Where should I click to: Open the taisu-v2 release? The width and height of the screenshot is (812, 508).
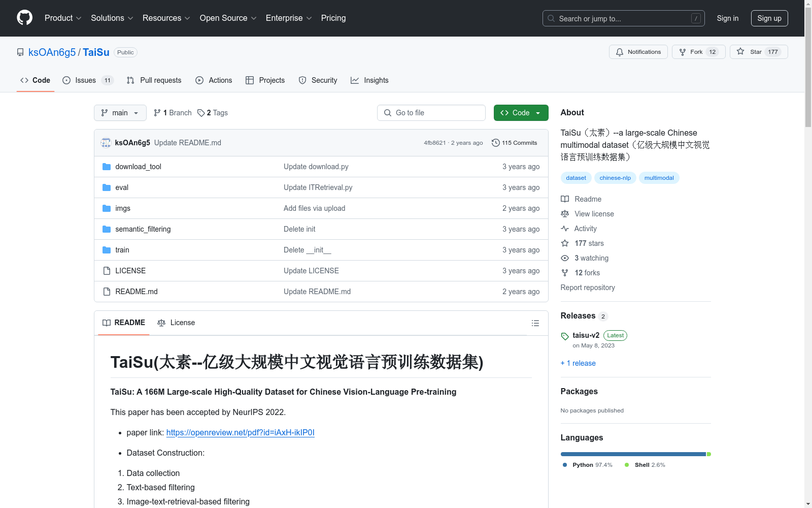click(x=586, y=335)
